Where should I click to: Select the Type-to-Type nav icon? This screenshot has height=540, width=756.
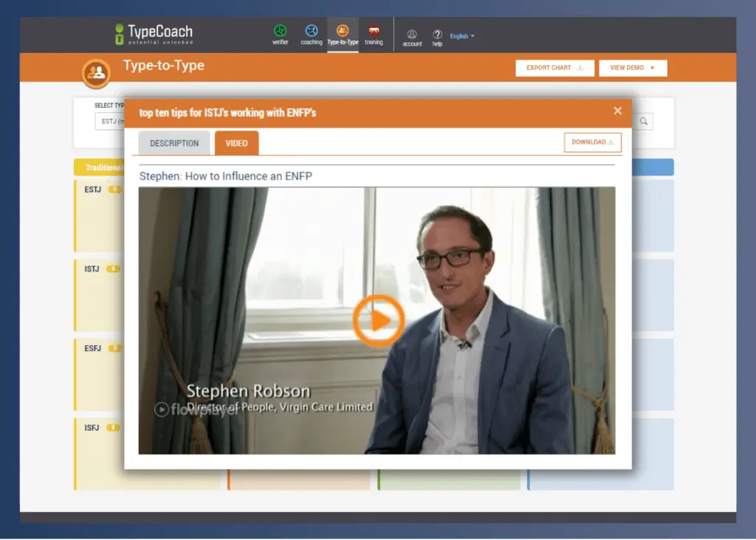pos(343,32)
